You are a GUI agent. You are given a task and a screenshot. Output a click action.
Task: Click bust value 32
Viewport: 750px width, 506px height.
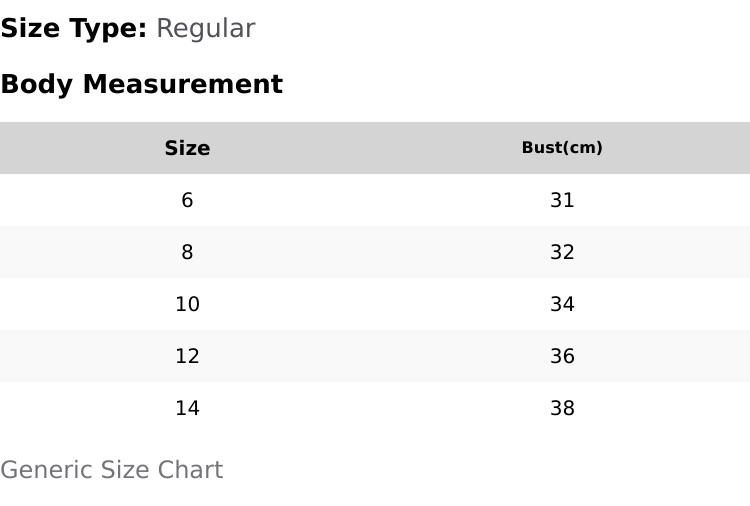tap(562, 252)
